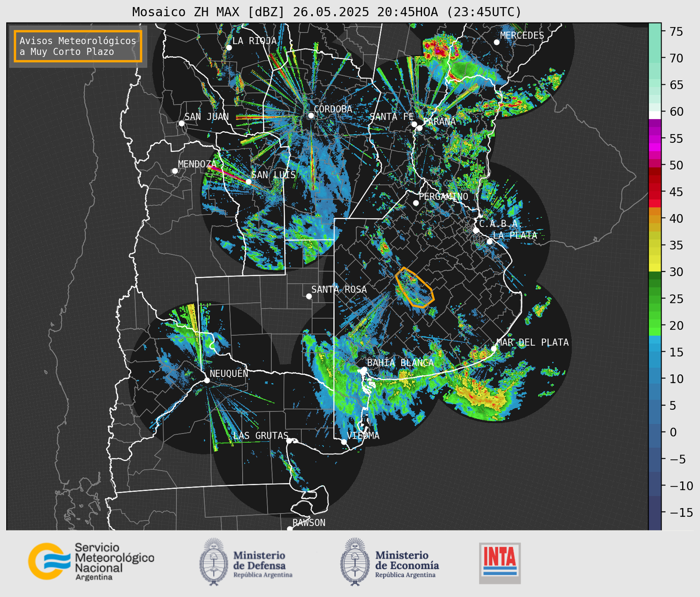Click the 'SANTA ROSA' label text
The width and height of the screenshot is (700, 597).
(x=339, y=289)
